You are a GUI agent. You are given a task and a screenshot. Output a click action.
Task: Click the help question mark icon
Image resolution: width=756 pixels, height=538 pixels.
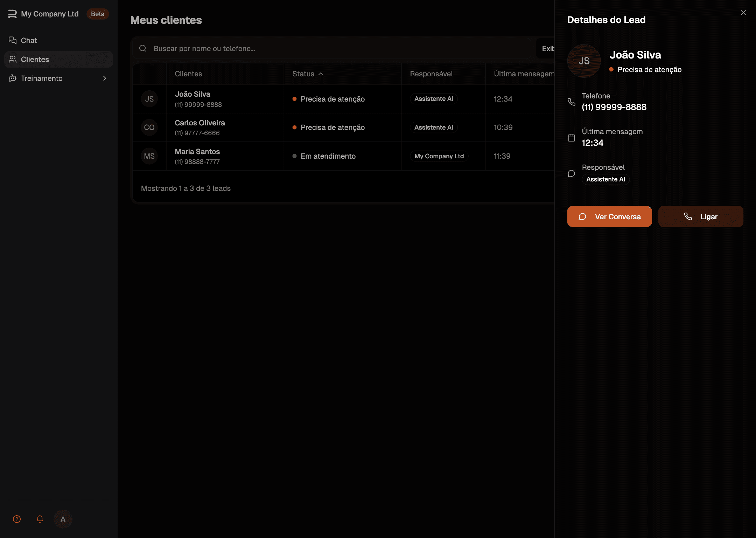click(x=17, y=519)
